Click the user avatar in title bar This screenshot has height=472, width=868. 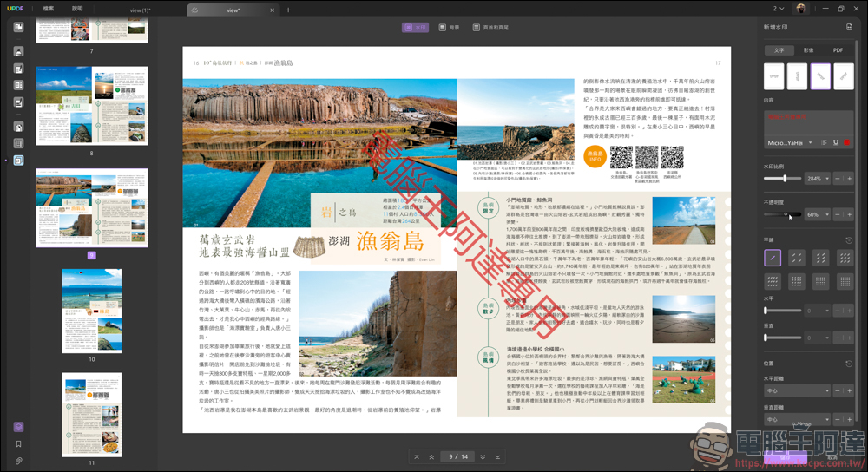click(800, 9)
